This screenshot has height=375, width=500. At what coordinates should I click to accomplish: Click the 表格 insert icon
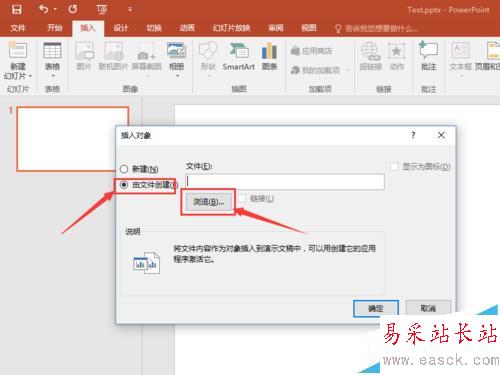(x=52, y=51)
